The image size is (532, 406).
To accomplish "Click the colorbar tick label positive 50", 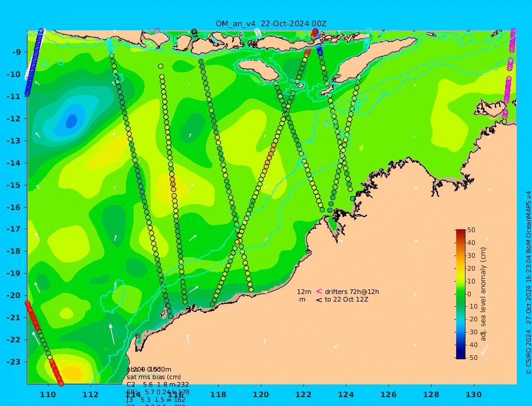I will pyautogui.click(x=471, y=230).
